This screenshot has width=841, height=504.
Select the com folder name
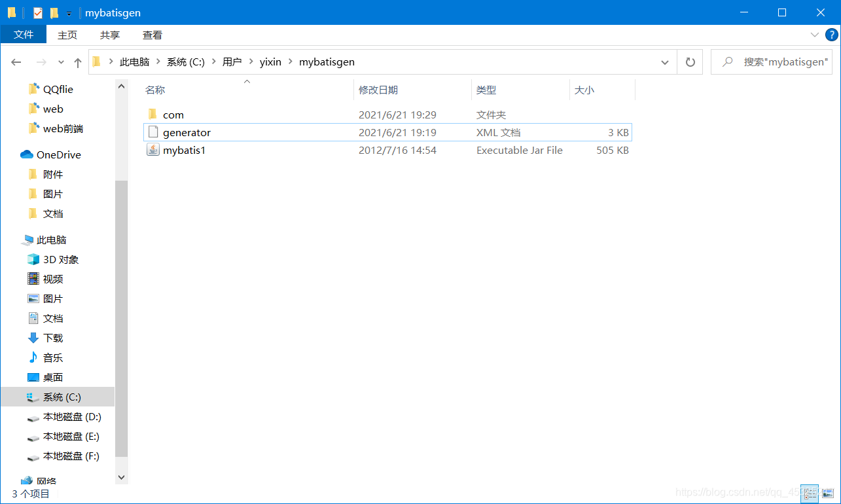point(173,115)
